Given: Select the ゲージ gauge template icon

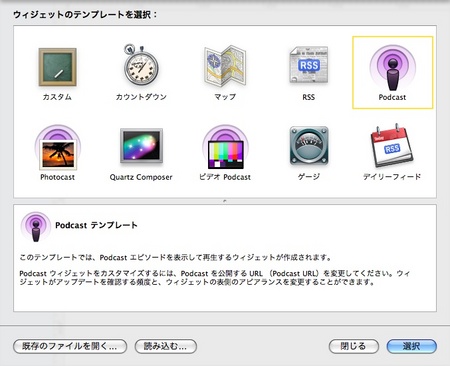Looking at the screenshot, I should tap(309, 146).
